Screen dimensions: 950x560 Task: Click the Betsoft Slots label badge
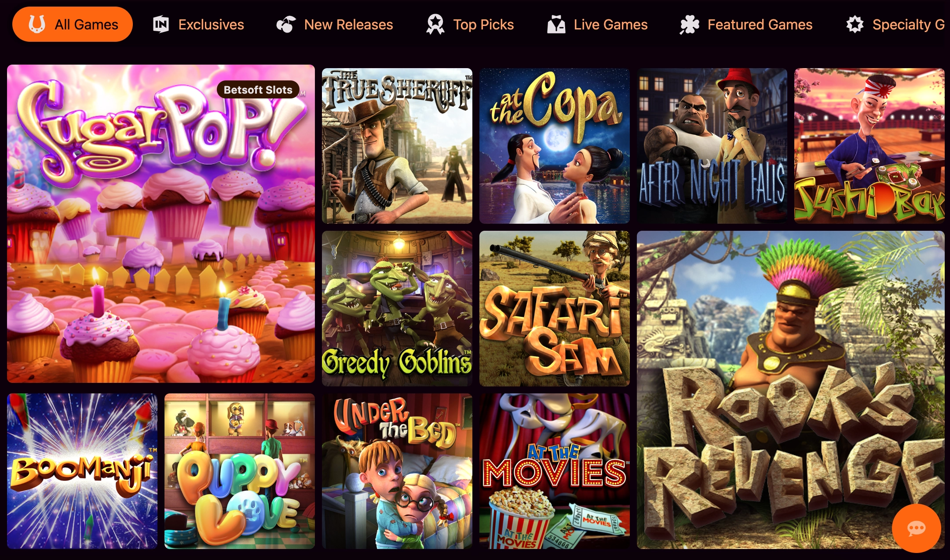pyautogui.click(x=258, y=90)
